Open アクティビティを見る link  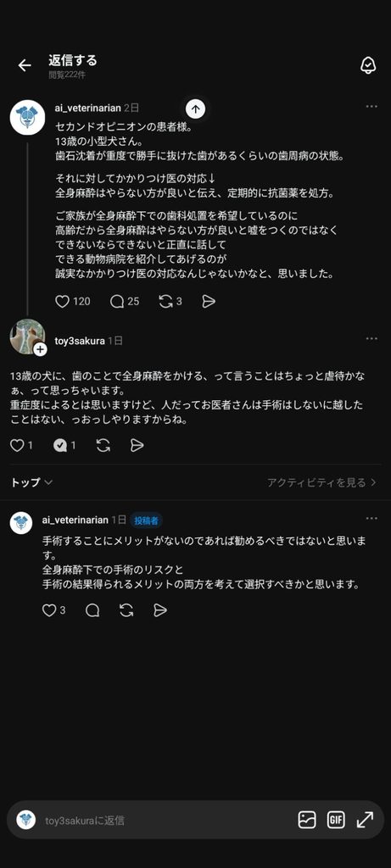tap(321, 482)
